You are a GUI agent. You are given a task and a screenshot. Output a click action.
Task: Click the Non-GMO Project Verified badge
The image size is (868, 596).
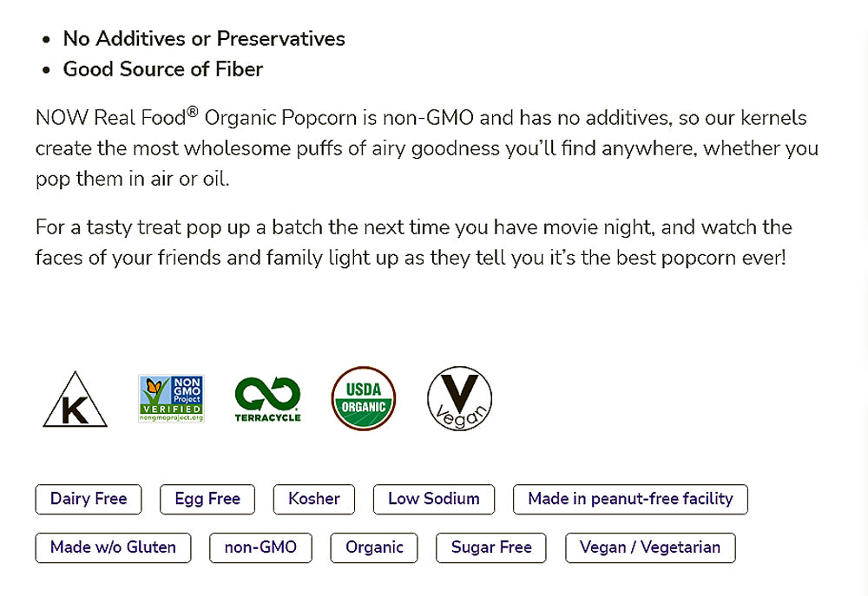tap(171, 398)
